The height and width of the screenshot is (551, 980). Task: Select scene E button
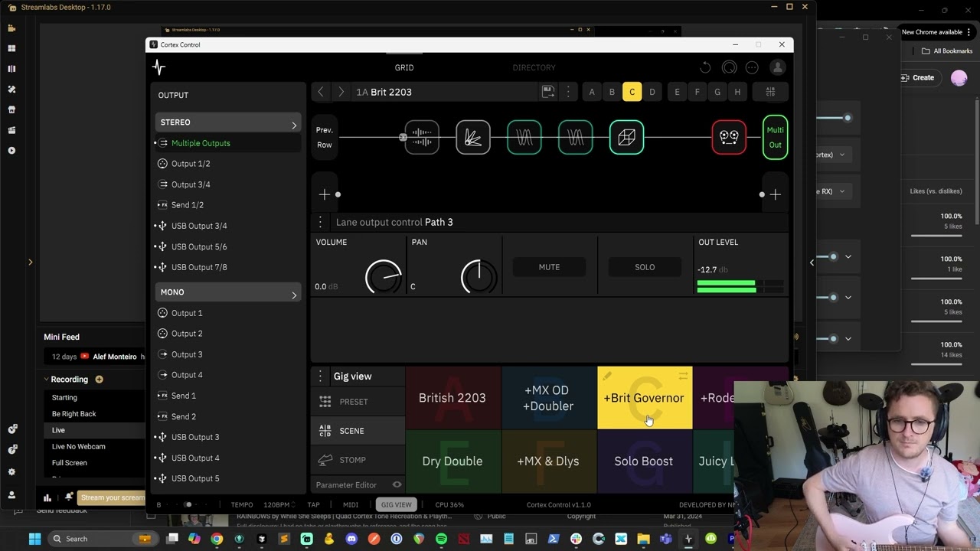pyautogui.click(x=677, y=92)
